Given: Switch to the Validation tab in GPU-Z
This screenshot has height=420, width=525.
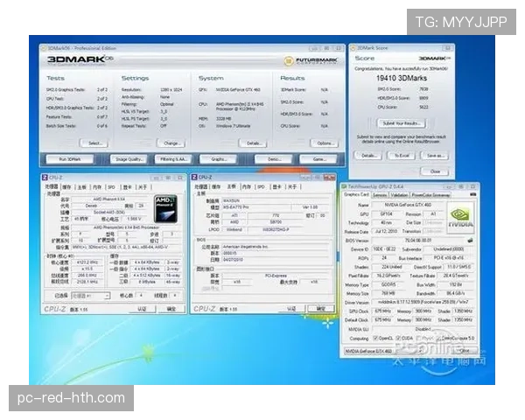Looking at the screenshot, I should tap(399, 194).
